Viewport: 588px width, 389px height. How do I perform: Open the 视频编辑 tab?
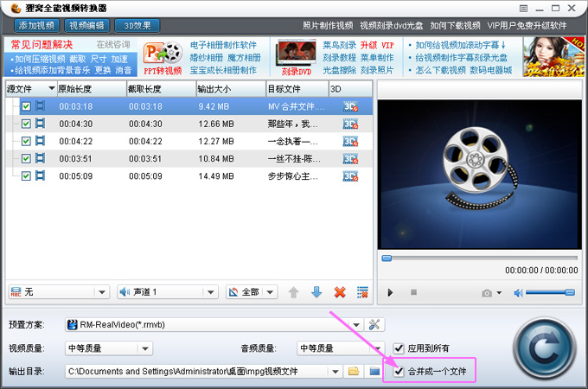tap(86, 26)
